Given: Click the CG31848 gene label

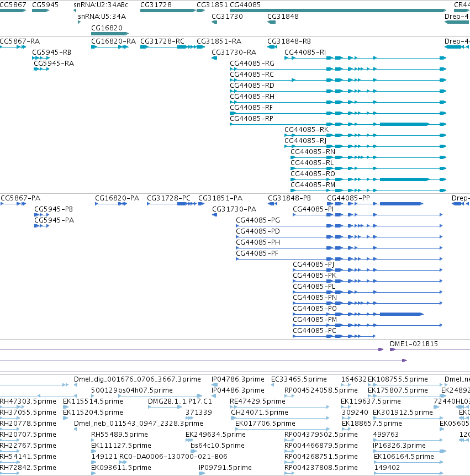Looking at the screenshot, I should click(283, 17).
